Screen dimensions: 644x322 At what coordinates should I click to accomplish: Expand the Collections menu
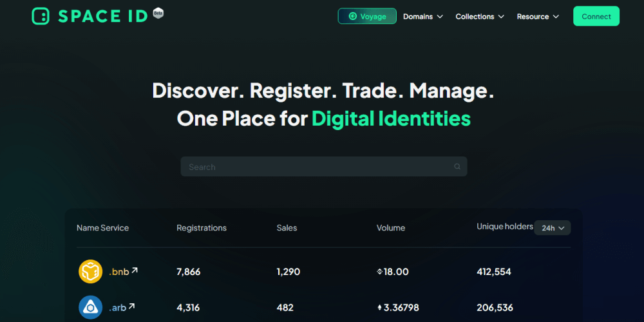(480, 17)
